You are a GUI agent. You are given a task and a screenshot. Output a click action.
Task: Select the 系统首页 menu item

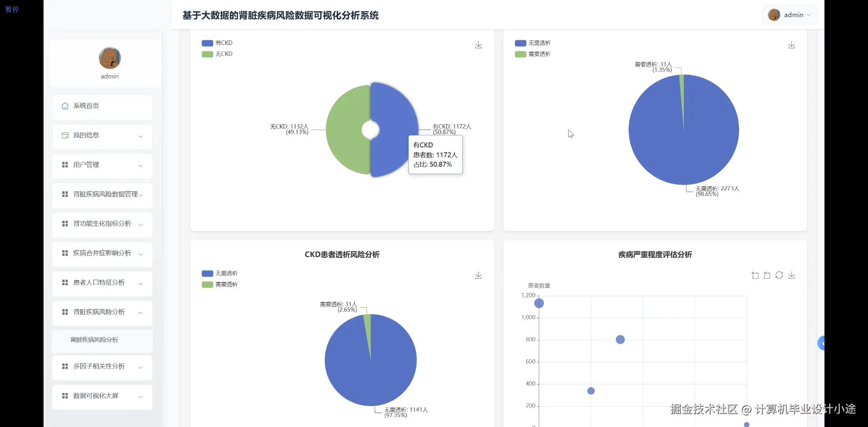(x=86, y=106)
